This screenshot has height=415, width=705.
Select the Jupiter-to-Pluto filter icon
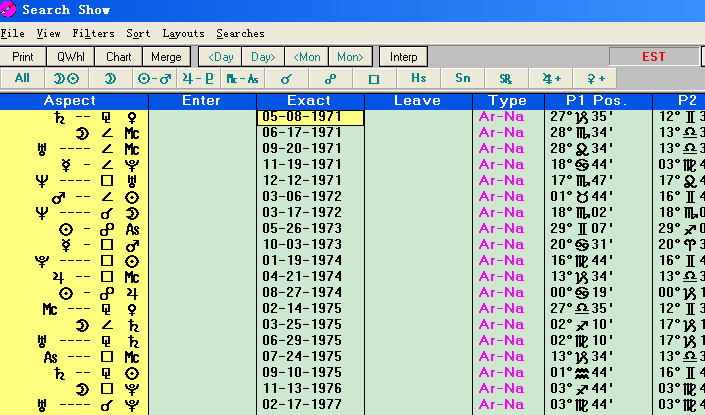tap(198, 78)
